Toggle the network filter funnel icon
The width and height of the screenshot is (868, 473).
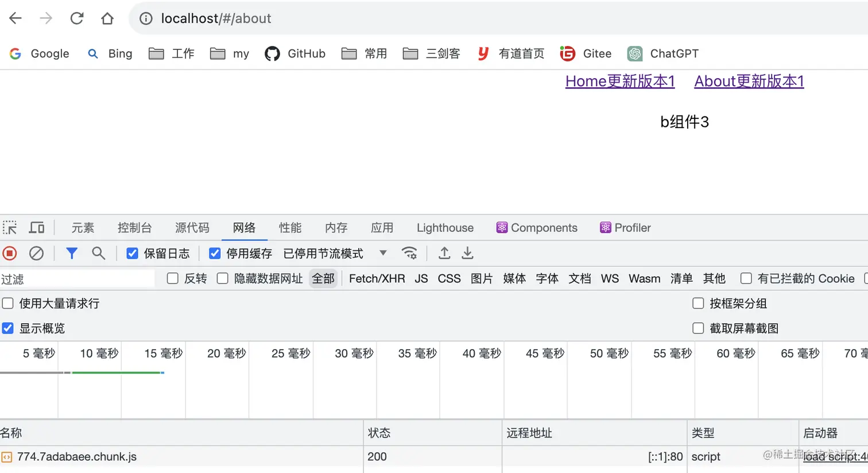(x=72, y=253)
